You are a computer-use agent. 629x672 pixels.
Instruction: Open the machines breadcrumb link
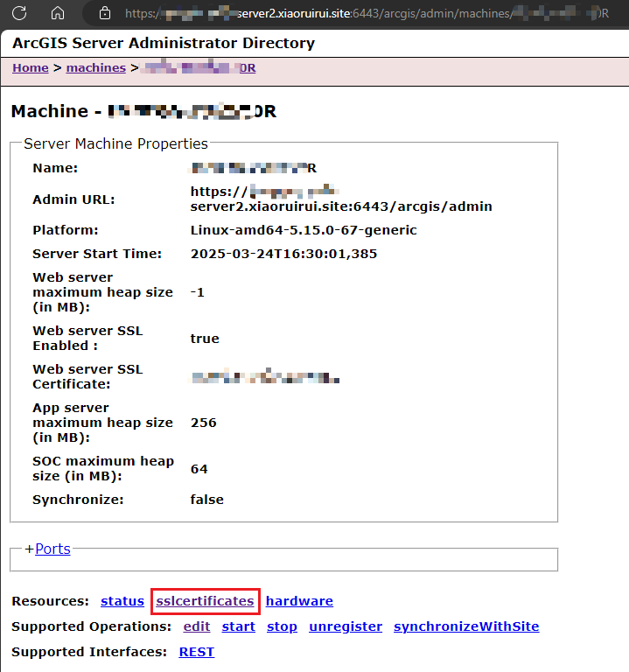tap(96, 67)
